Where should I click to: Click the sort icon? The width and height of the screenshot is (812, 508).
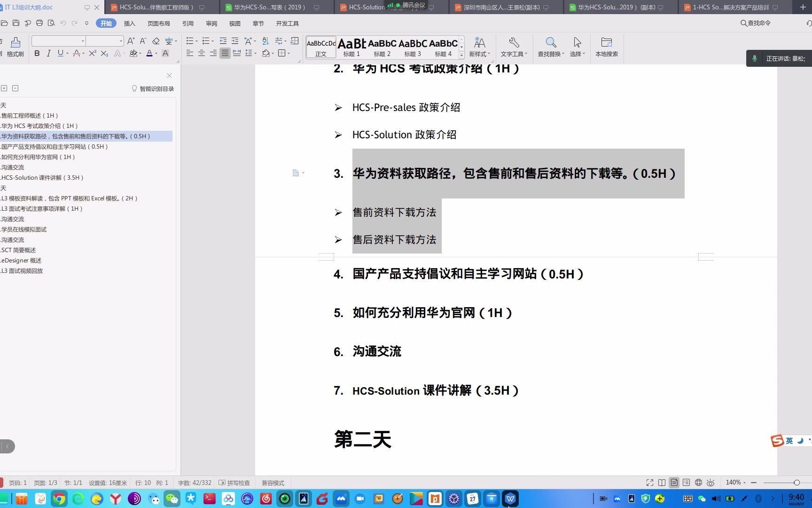tap(265, 41)
